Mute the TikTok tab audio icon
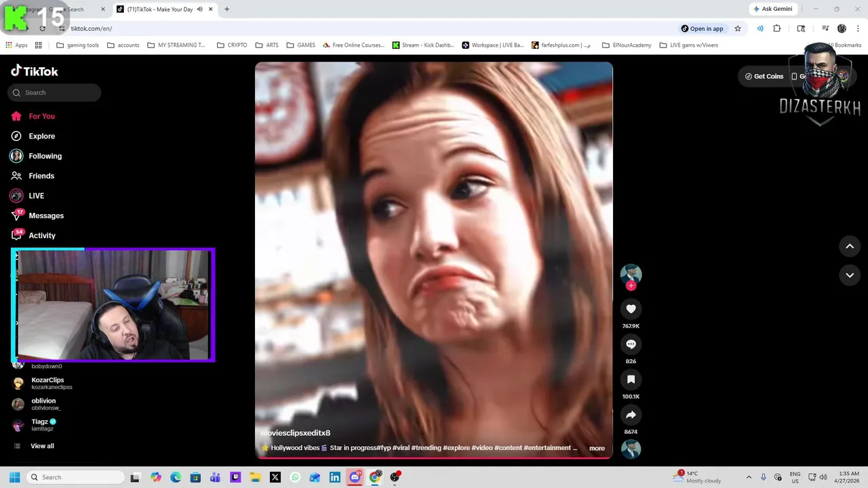 click(199, 9)
